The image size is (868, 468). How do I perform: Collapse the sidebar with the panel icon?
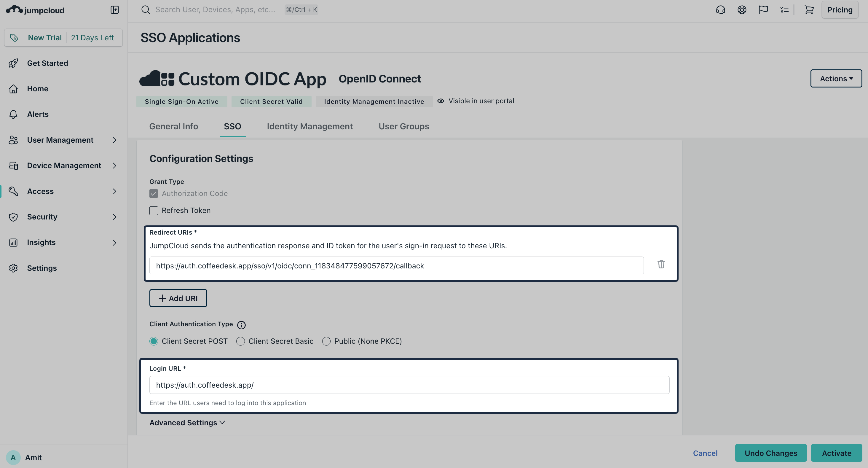[114, 9]
